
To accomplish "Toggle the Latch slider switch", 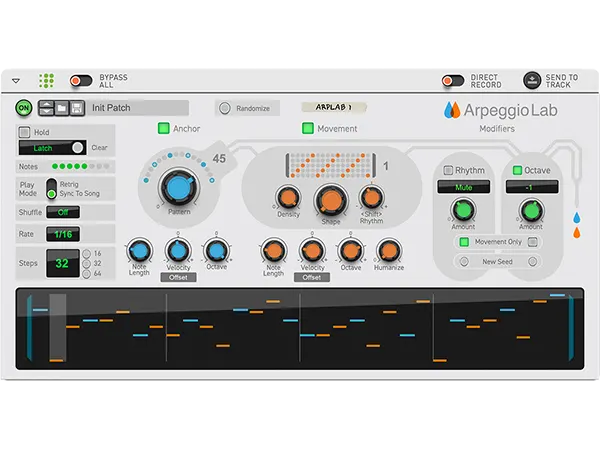I will click(x=53, y=148).
